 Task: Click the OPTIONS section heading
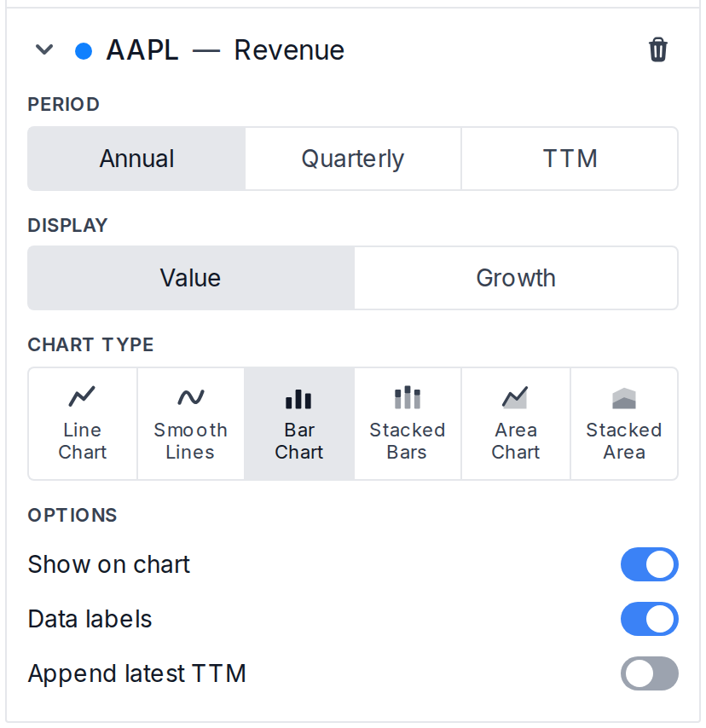coord(72,515)
